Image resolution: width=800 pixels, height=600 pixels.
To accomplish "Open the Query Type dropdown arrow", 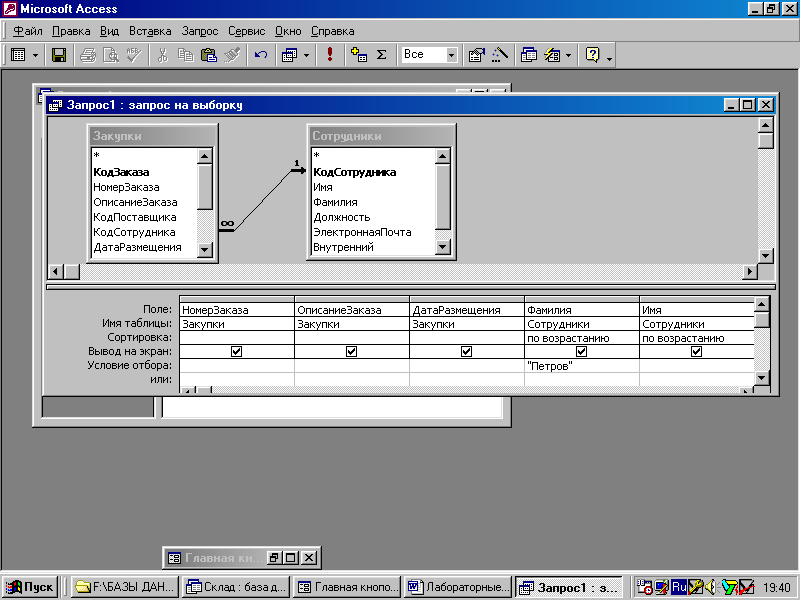I will [x=306, y=55].
